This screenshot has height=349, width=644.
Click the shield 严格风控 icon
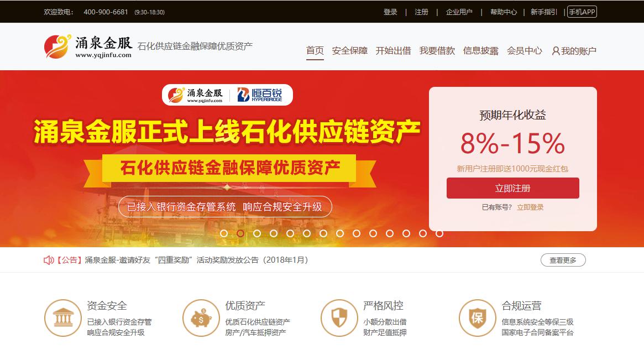point(339,318)
